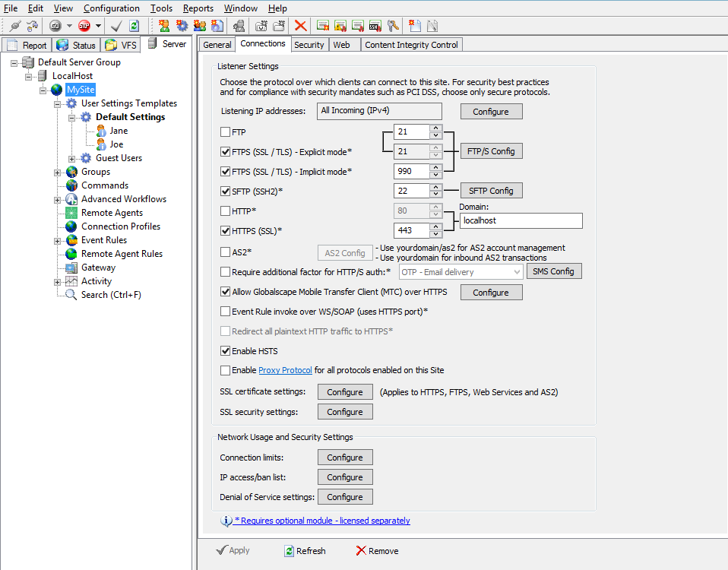Enable the FTP protocol checkbox
The width and height of the screenshot is (728, 570).
pos(224,131)
